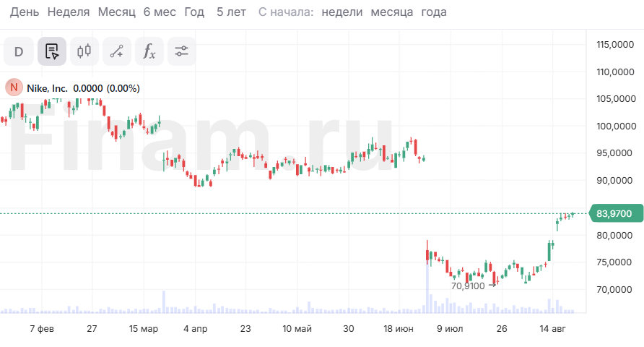Show data since start of года
The width and height of the screenshot is (644, 347).
pyautogui.click(x=434, y=12)
